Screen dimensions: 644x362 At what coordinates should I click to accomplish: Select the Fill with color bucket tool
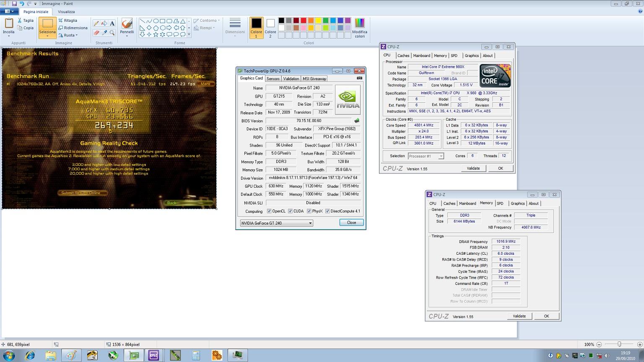pyautogui.click(x=104, y=23)
